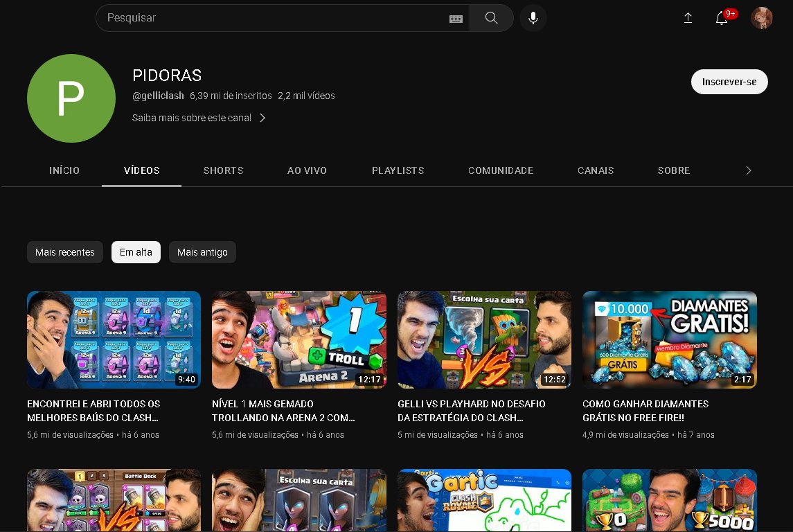The width and height of the screenshot is (793, 532).
Task: Open the account avatar menu
Action: 762,18
